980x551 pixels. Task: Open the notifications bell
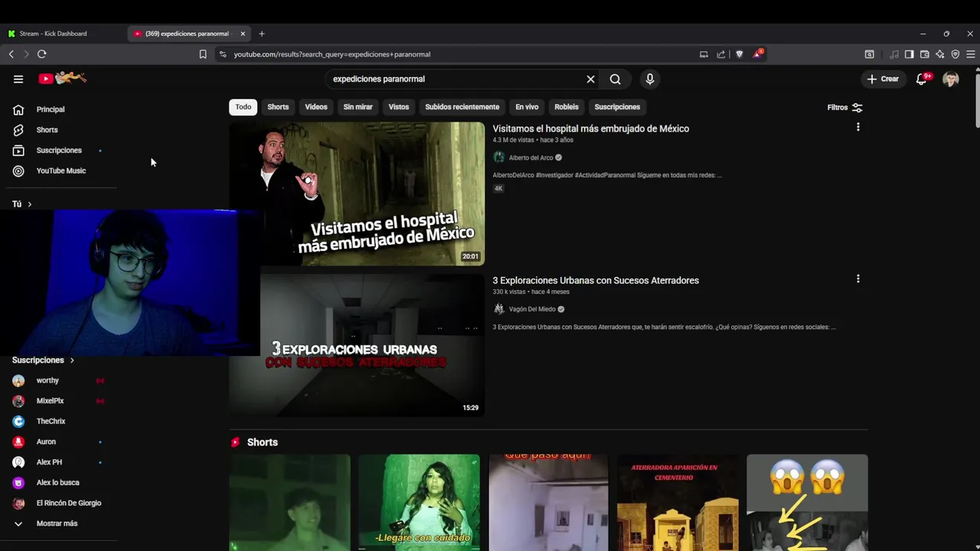922,79
